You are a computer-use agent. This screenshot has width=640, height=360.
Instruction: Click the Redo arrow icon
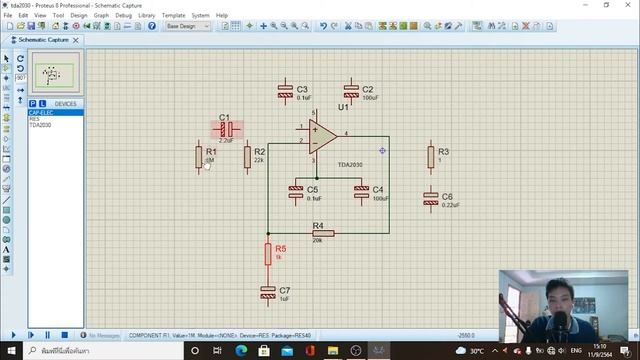click(x=334, y=26)
